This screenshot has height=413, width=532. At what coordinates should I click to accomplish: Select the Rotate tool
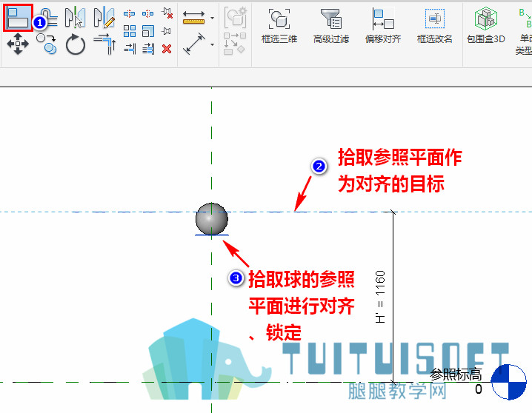pyautogui.click(x=76, y=44)
